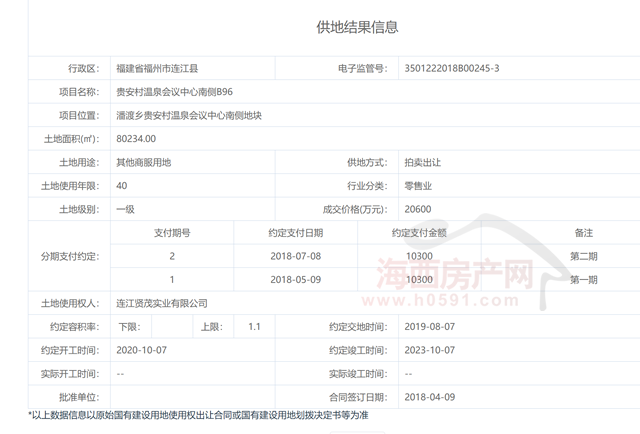Select the payment date 2018-07-08
Image resolution: width=640 pixels, height=434 pixels.
296,256
